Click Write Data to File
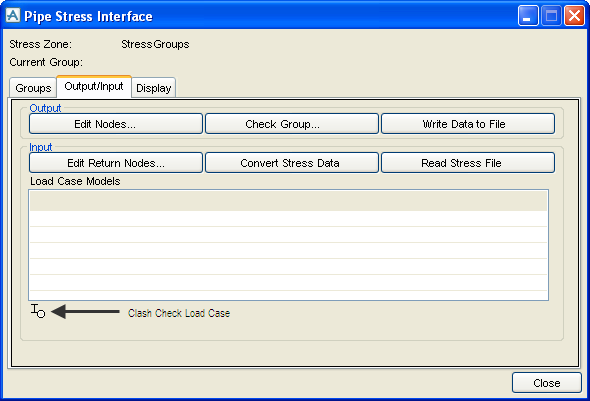 pyautogui.click(x=468, y=124)
